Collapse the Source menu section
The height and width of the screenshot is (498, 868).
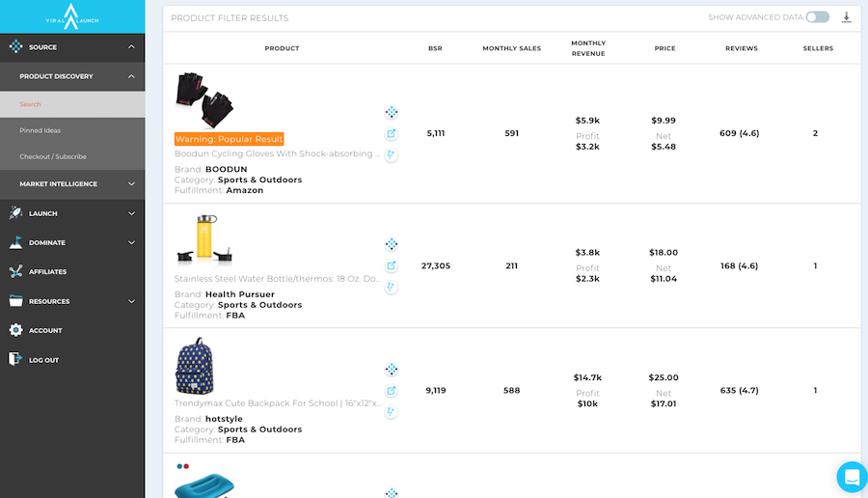131,47
